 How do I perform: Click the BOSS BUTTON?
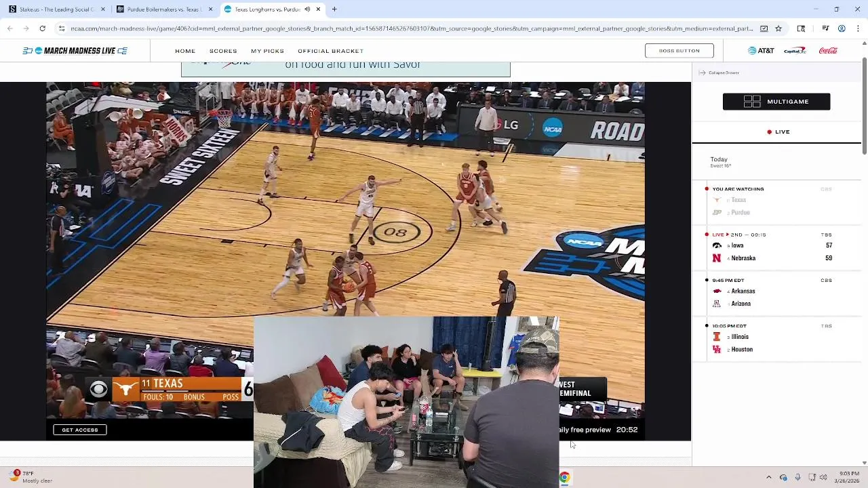[679, 51]
